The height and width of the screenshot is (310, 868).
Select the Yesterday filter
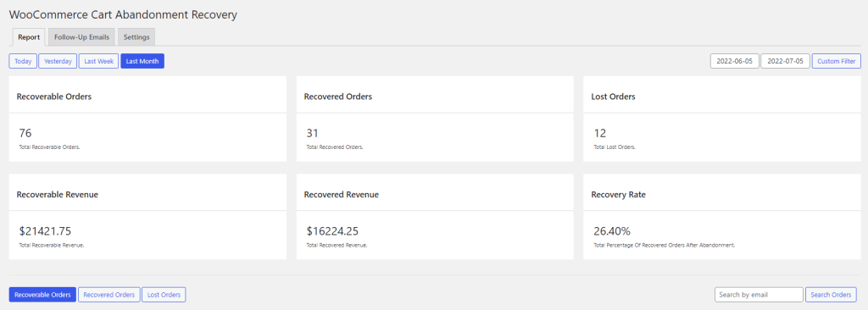click(58, 62)
